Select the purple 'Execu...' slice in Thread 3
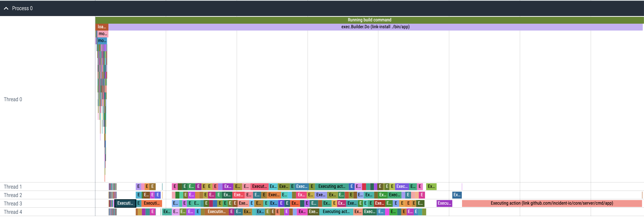The width and height of the screenshot is (644, 218). (x=444, y=203)
